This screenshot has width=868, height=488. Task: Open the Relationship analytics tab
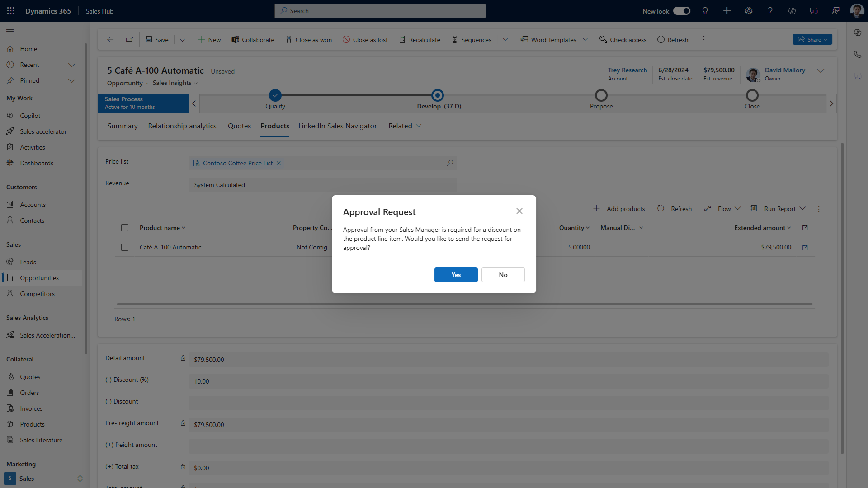tap(182, 126)
